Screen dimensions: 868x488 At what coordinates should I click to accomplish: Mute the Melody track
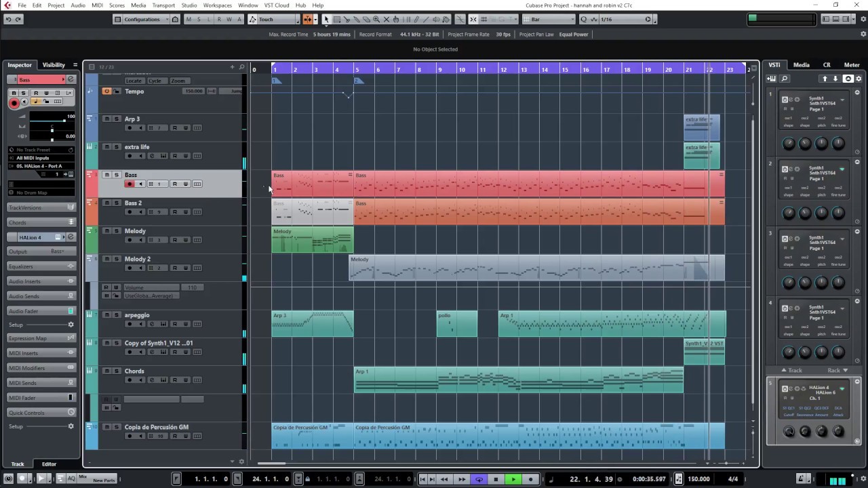(106, 231)
